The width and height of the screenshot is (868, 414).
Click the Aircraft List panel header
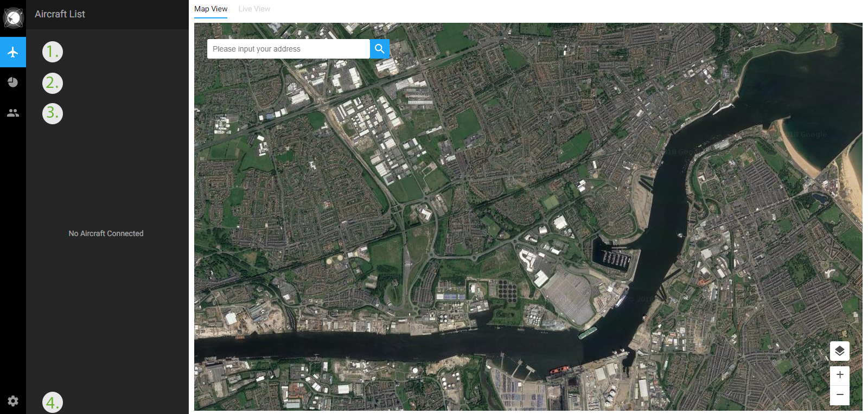tap(60, 14)
